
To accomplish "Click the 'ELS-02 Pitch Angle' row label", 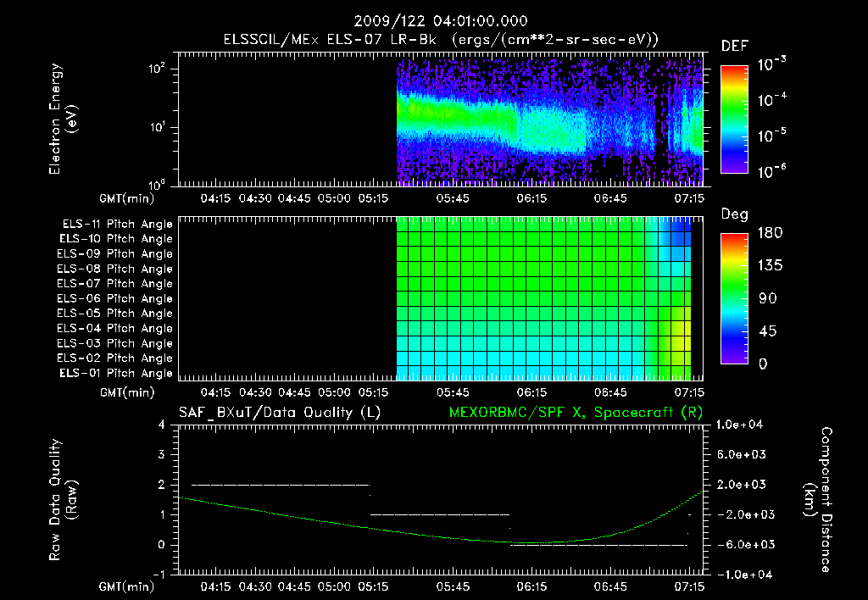I will pos(115,358).
